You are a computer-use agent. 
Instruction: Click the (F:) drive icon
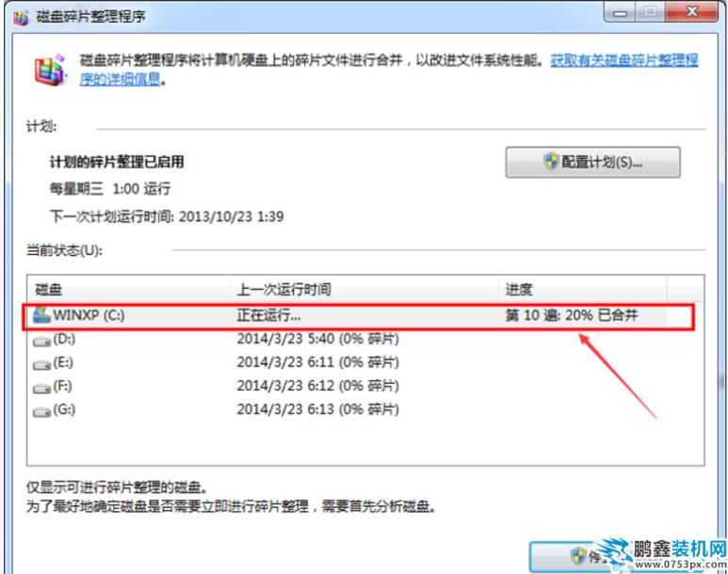[x=41, y=388]
